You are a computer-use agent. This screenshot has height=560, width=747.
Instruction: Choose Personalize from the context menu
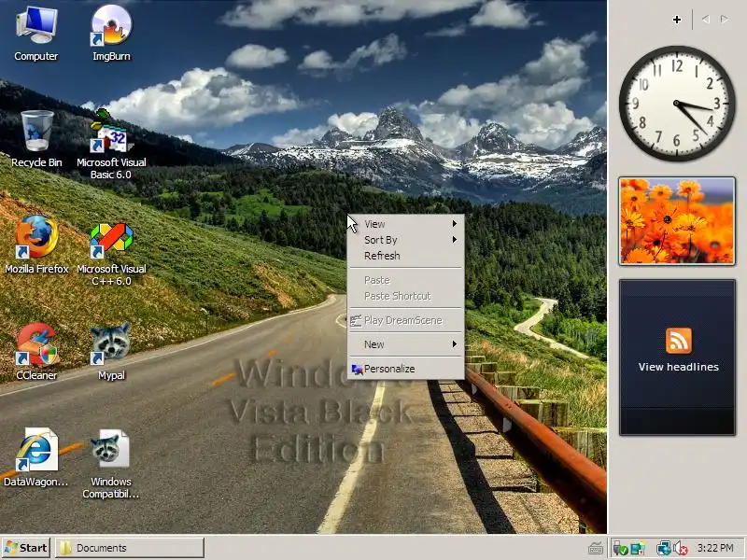point(406,369)
